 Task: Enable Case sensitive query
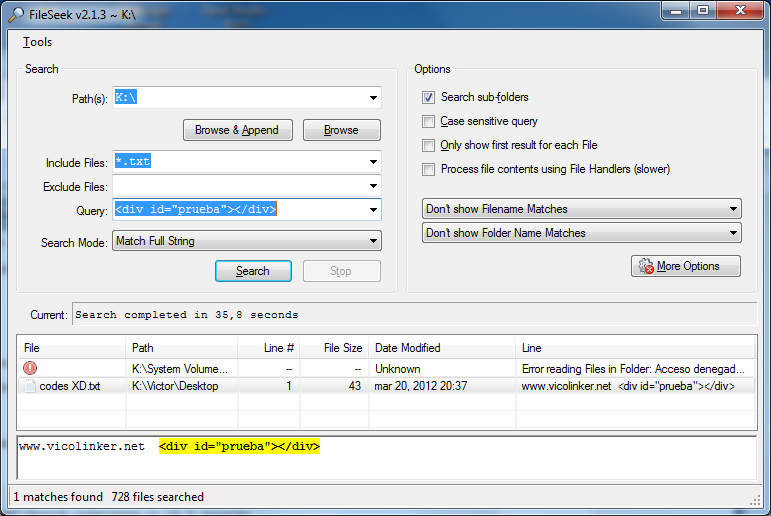point(428,121)
